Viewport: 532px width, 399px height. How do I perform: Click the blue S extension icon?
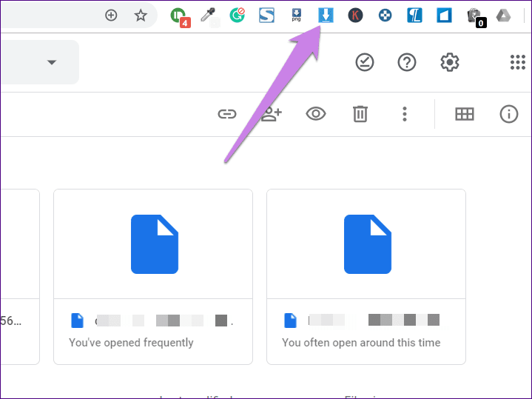pyautogui.click(x=266, y=16)
